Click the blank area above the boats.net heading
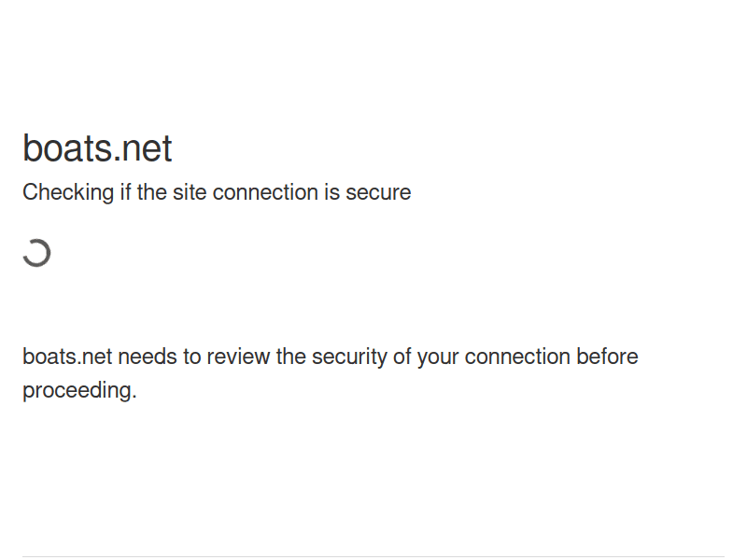Viewport: 747px width, 560px height. point(373,65)
